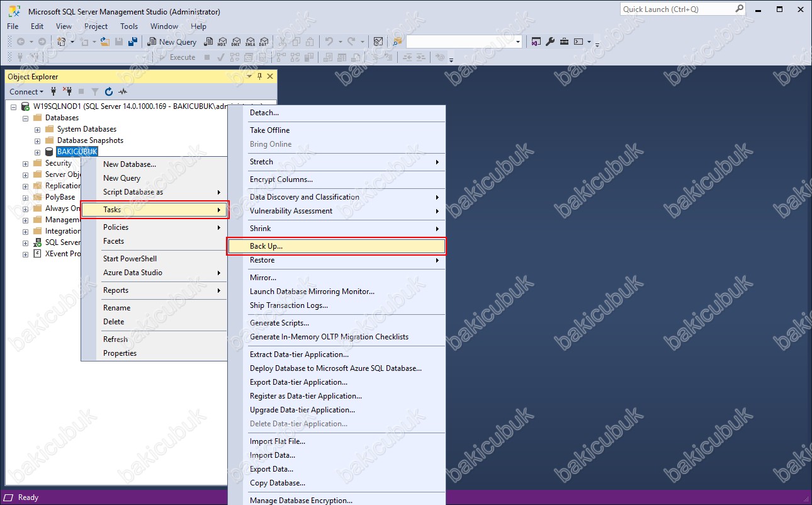Viewport: 812px width, 505px height.
Task: Select Properties in the context menu
Action: 154,353
